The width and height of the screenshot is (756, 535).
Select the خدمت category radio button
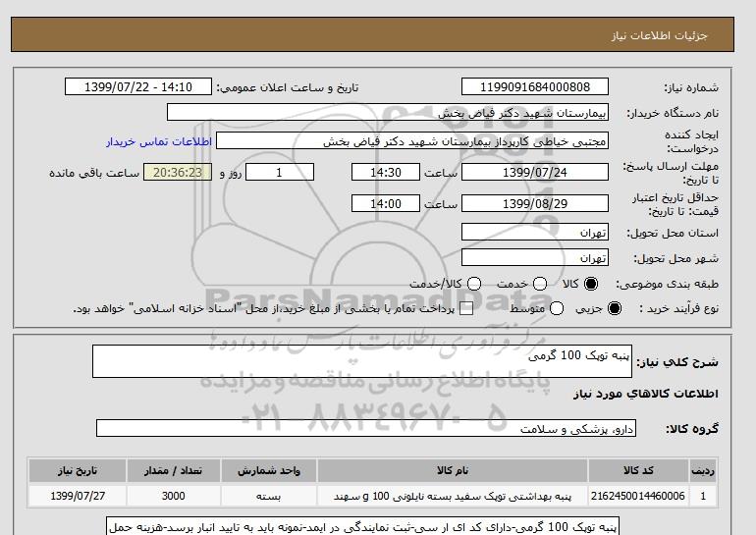540,284
